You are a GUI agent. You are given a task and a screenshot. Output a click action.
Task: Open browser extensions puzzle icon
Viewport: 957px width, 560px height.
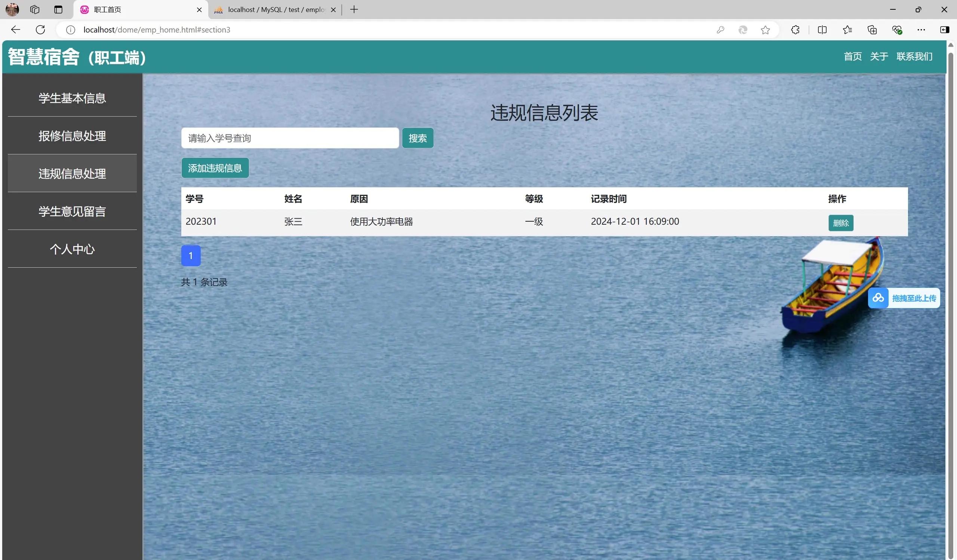pyautogui.click(x=795, y=30)
